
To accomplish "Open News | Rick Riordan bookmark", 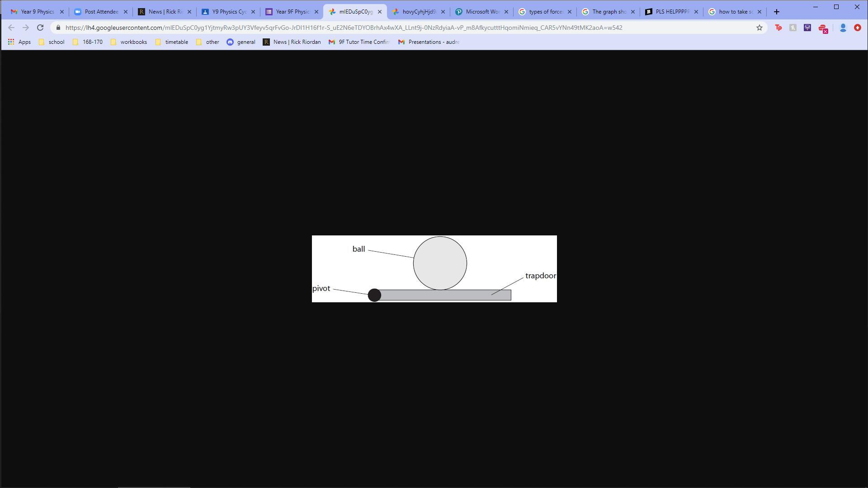I will (292, 42).
